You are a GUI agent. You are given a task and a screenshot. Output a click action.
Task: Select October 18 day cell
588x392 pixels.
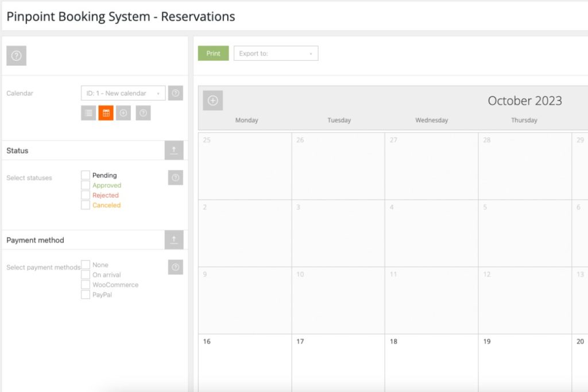click(432, 363)
